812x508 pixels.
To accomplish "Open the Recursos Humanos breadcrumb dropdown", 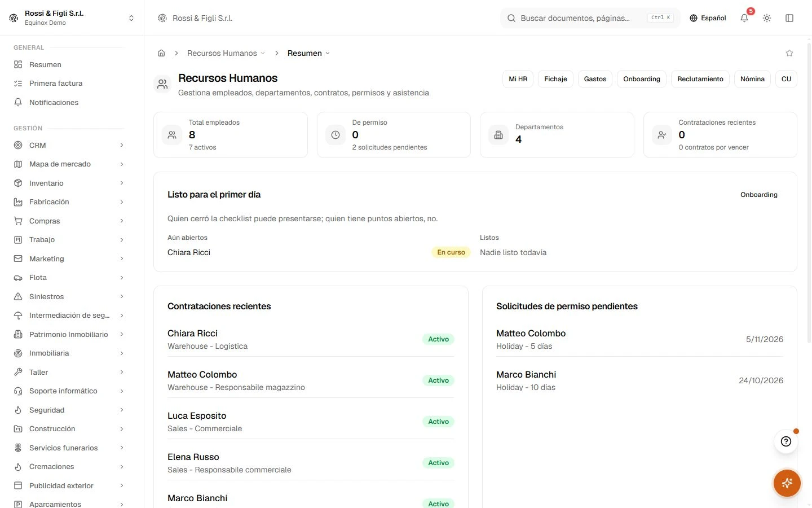I will (226, 53).
